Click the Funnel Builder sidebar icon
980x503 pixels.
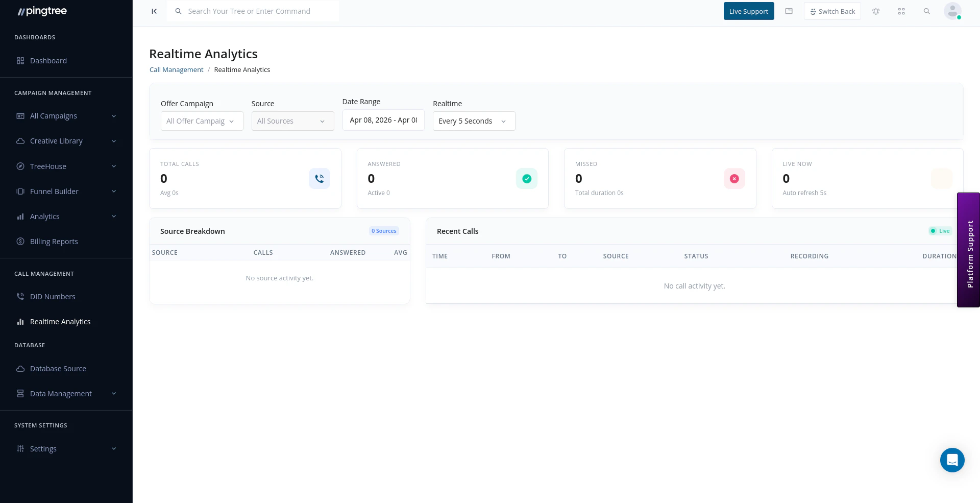[x=20, y=191]
